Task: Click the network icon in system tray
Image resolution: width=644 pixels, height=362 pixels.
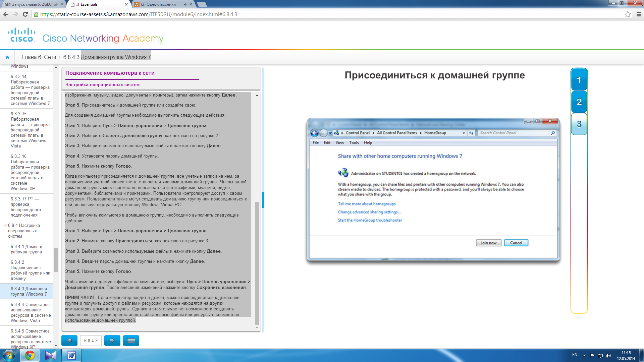Action: (600, 356)
